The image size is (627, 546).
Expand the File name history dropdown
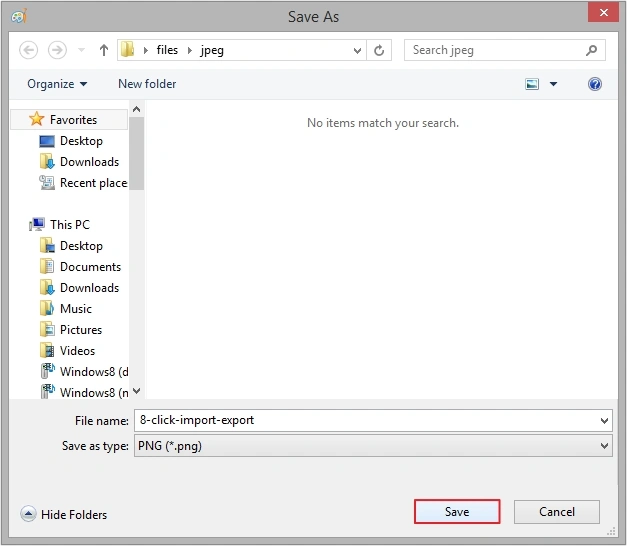(x=604, y=420)
